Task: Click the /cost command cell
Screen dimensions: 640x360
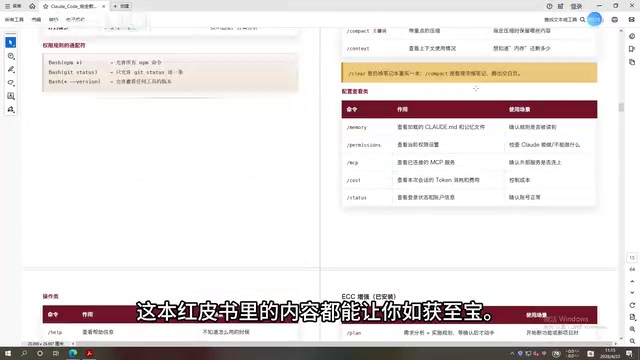Action: tap(353, 180)
